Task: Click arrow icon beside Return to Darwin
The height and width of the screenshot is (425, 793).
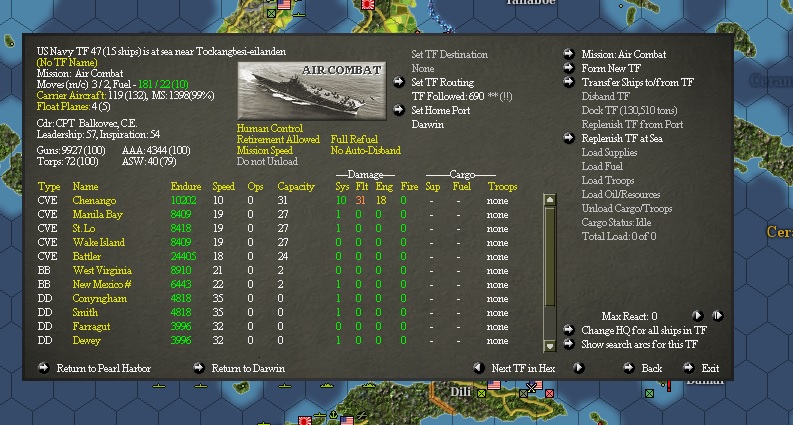Action: coord(199,368)
